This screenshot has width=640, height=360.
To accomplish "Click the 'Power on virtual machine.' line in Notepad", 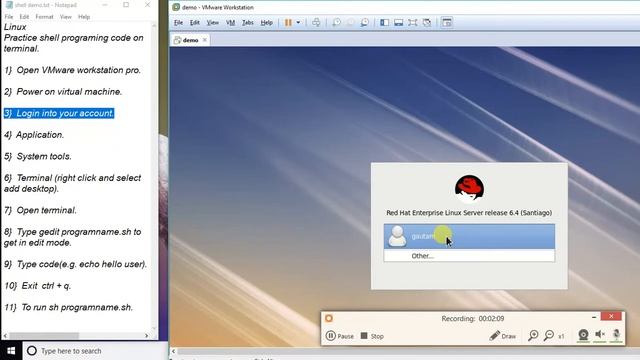I will click(63, 92).
